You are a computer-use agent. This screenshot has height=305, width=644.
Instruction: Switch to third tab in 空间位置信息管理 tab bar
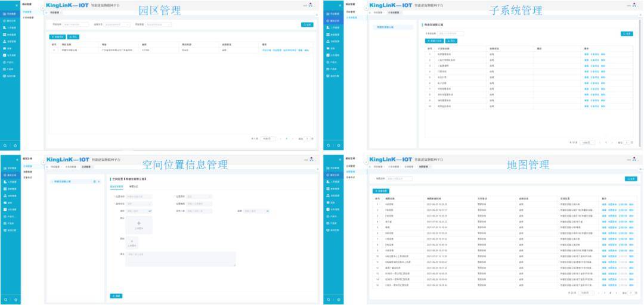click(86, 167)
